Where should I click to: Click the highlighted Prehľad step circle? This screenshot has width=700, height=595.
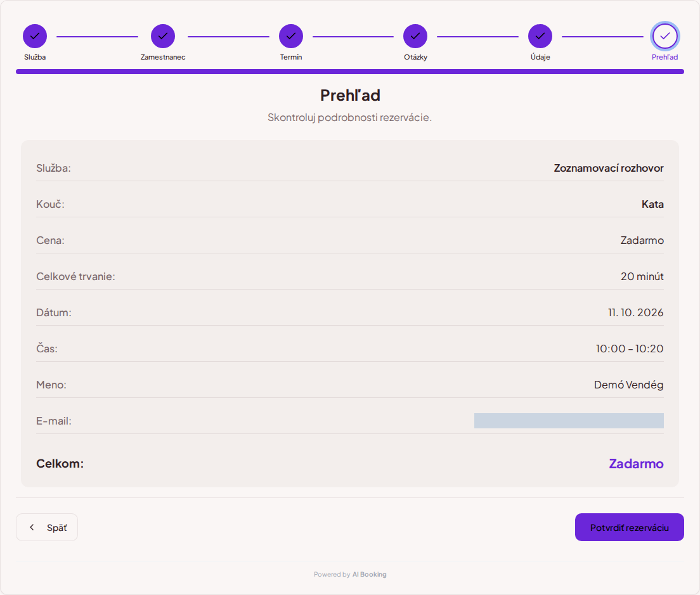664,36
